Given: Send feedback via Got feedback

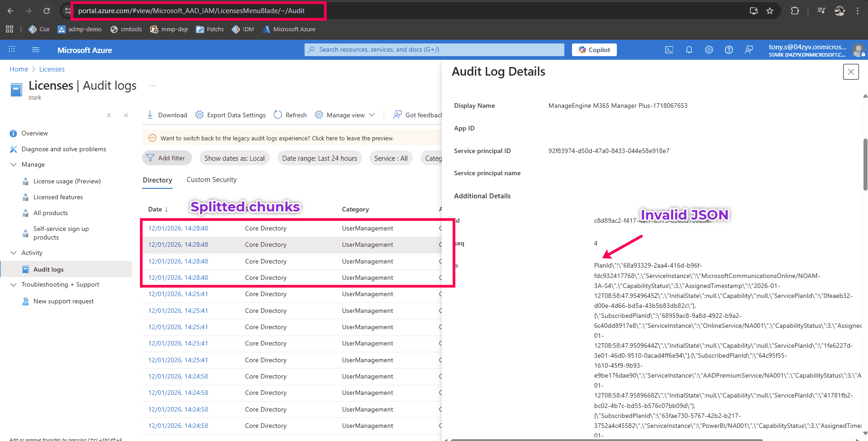Looking at the screenshot, I should coord(417,115).
